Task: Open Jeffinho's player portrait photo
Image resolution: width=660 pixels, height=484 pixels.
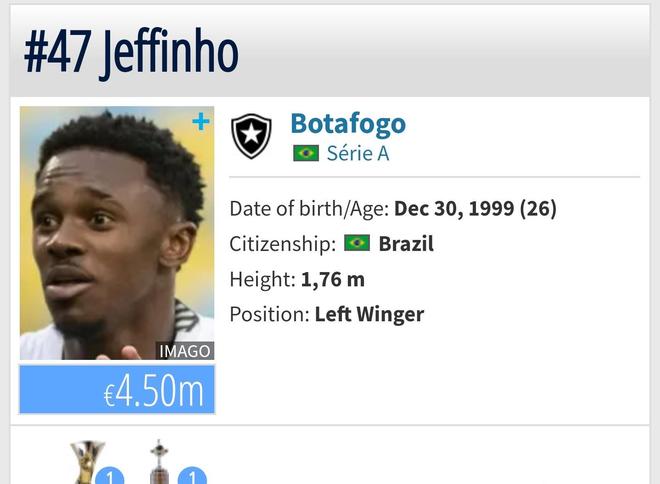Action: click(117, 233)
